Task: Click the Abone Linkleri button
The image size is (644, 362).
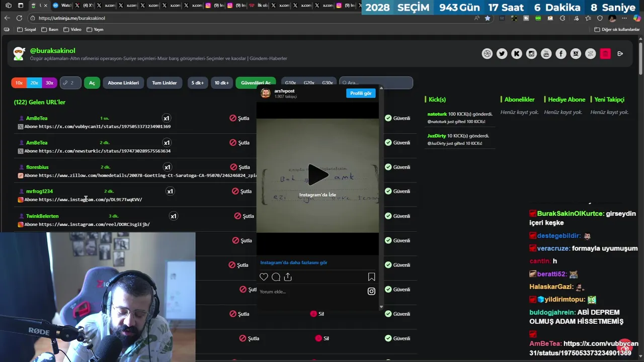Action: tap(123, 83)
